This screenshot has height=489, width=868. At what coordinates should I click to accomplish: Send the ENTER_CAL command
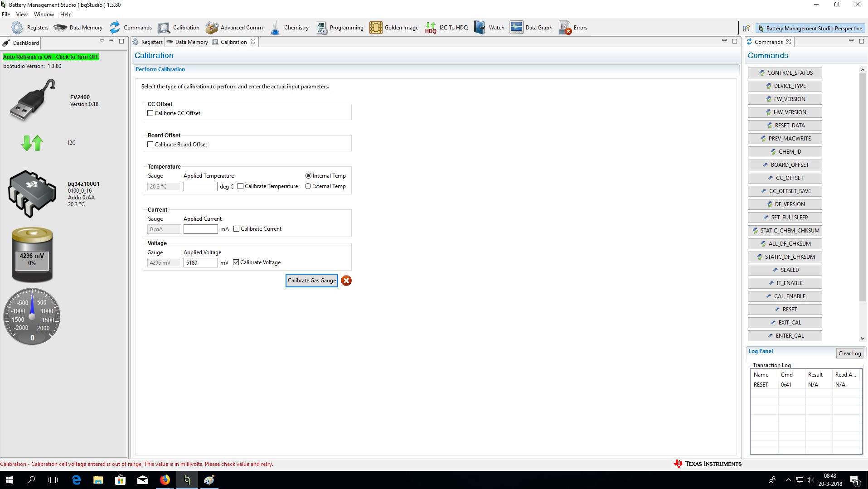tap(785, 336)
